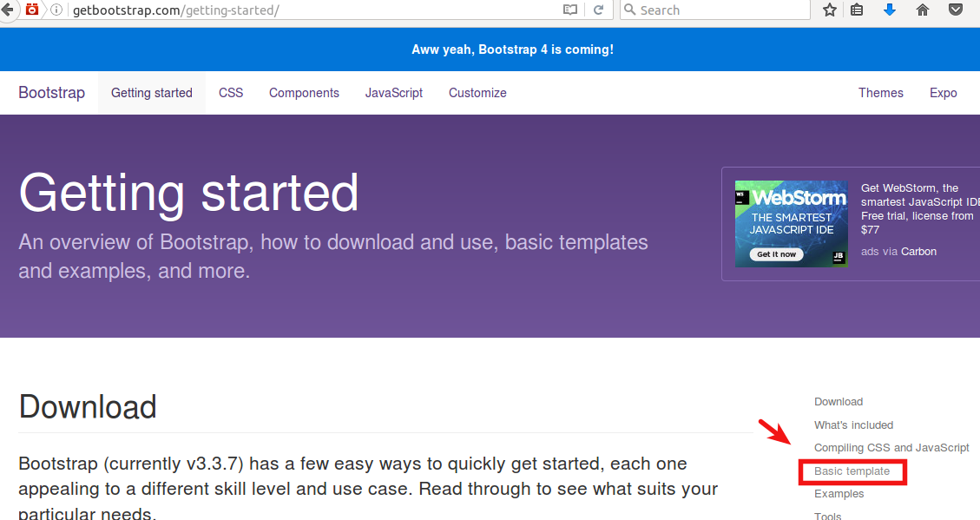This screenshot has width=980, height=520.
Task: Open the Downloads arrow icon
Action: [890, 10]
